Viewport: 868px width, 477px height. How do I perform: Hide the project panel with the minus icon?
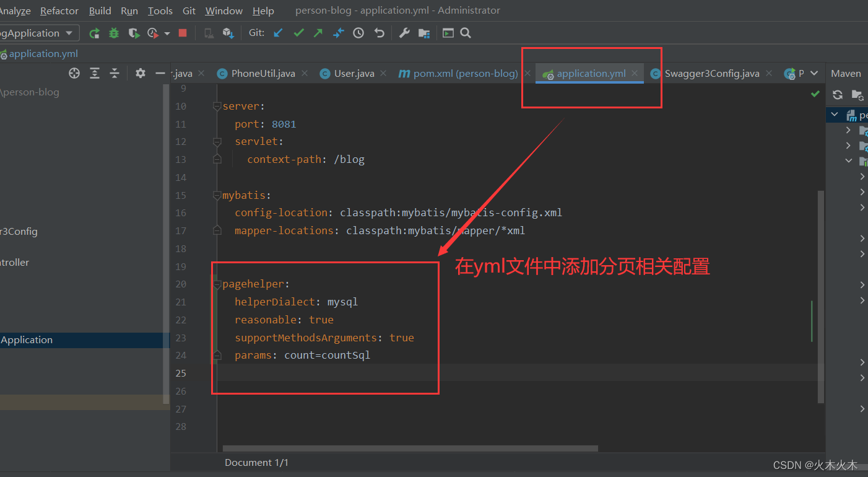click(160, 73)
